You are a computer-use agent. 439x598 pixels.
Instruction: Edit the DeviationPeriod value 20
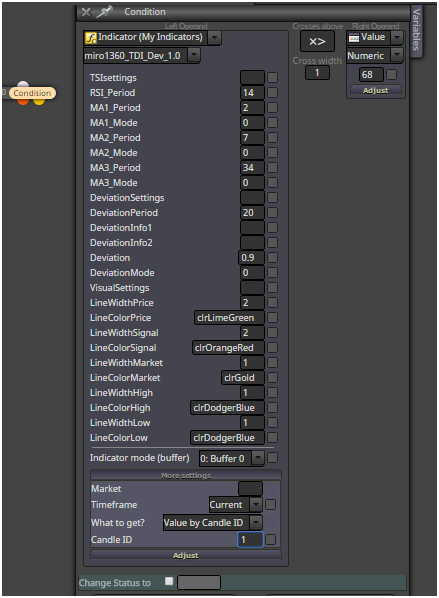click(252, 212)
